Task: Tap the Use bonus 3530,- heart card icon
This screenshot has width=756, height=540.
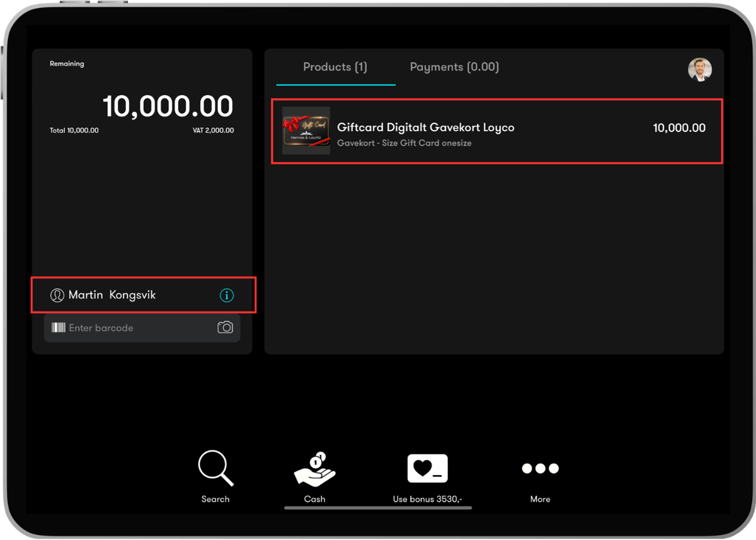Action: pyautogui.click(x=427, y=468)
